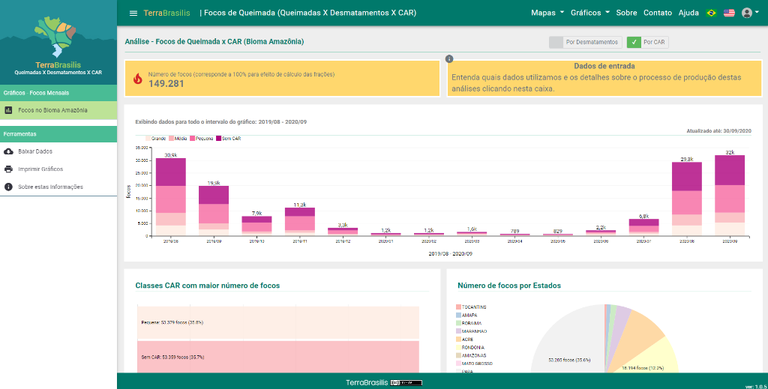Click the 'Atualizado até: 30/09/2020' text
The image size is (768, 389).
(x=719, y=131)
